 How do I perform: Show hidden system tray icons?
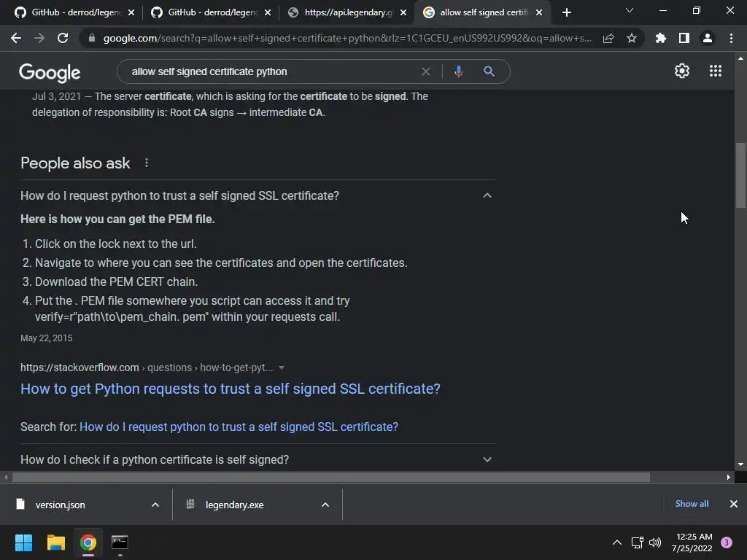pos(617,542)
